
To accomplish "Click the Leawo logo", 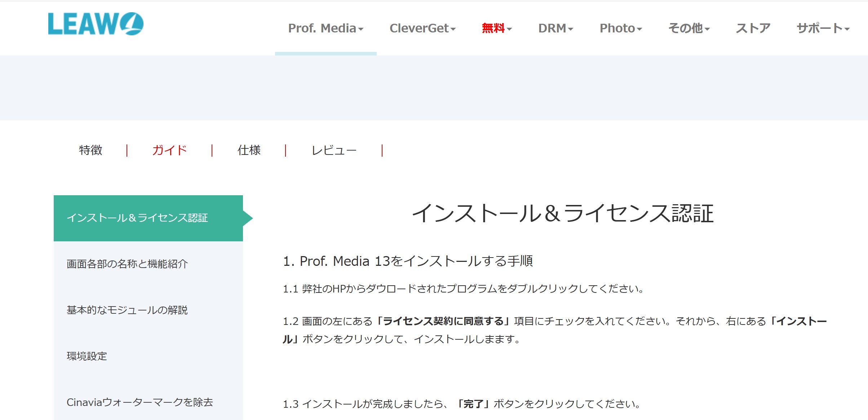I will pyautogui.click(x=96, y=24).
